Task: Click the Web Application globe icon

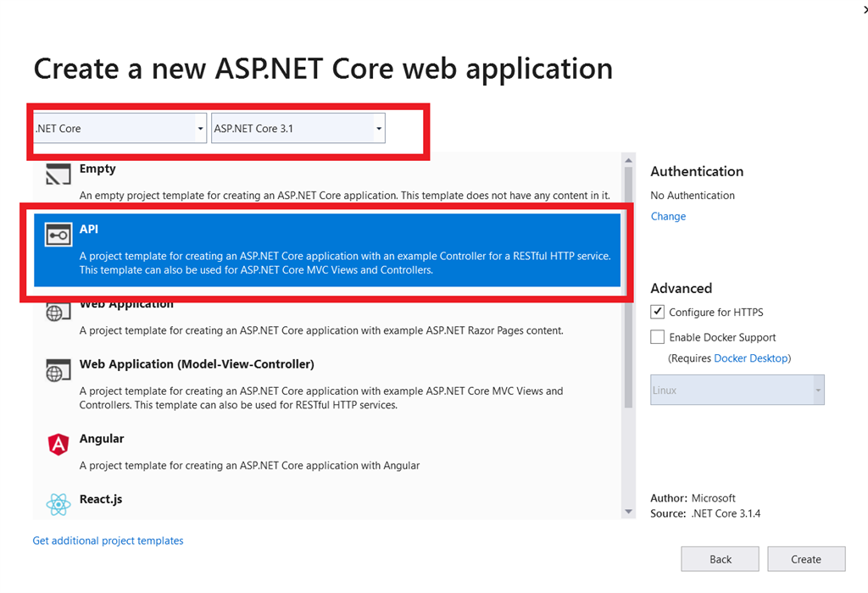Action: pyautogui.click(x=57, y=310)
